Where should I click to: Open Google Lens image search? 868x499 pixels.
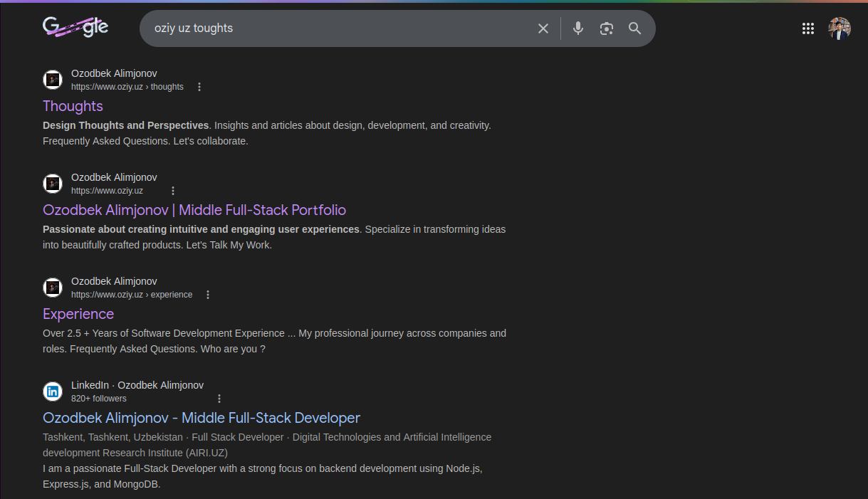[607, 28]
